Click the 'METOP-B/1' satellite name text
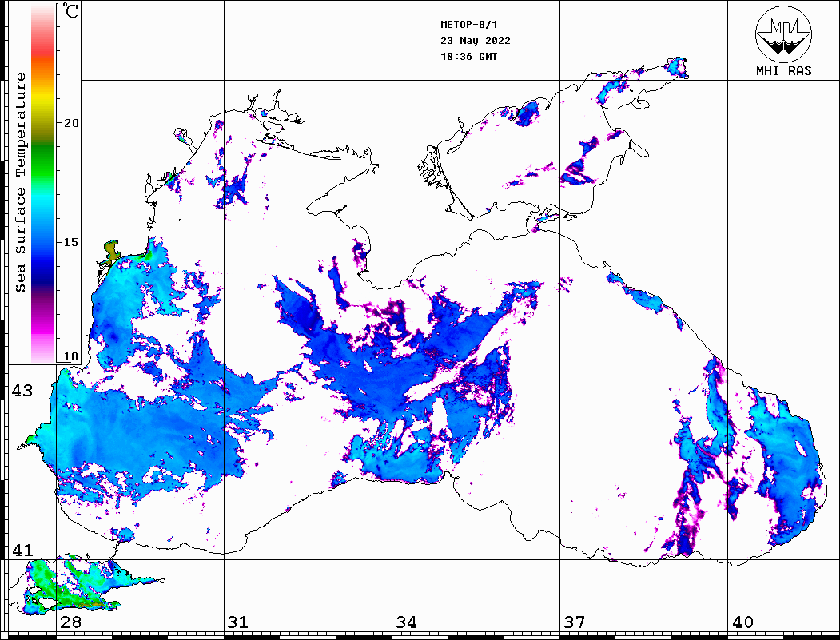 pyautogui.click(x=469, y=25)
